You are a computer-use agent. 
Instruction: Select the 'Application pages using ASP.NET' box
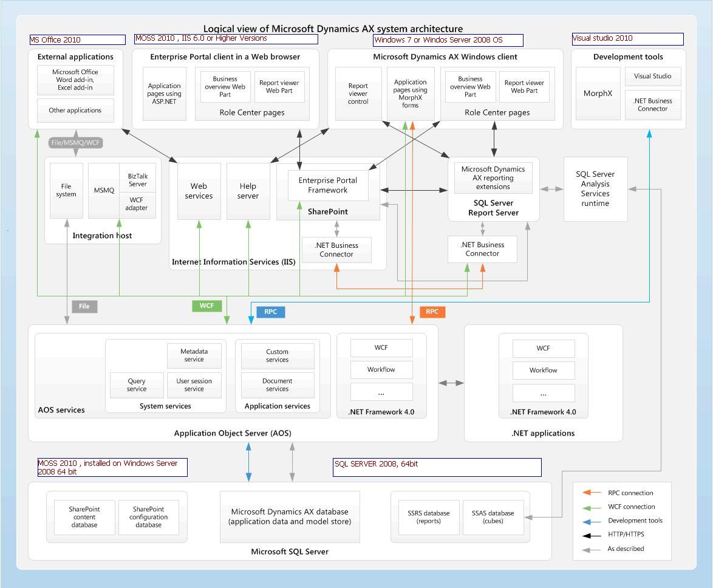click(x=164, y=94)
